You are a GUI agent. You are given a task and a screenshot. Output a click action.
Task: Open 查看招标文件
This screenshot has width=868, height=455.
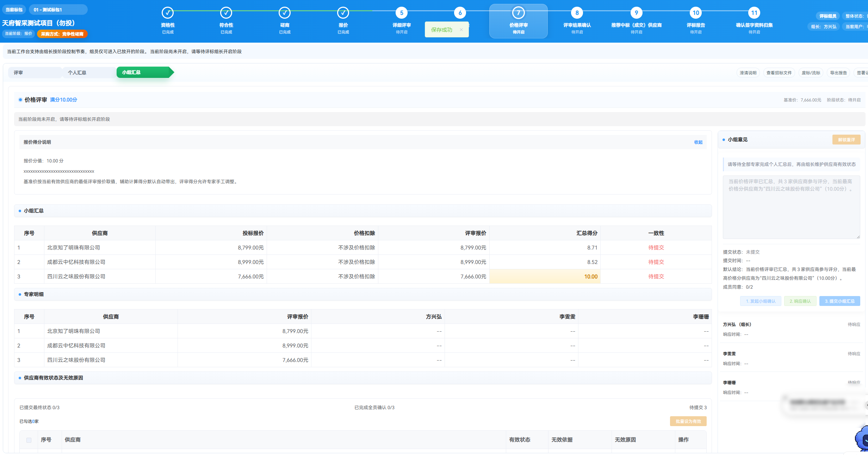779,73
